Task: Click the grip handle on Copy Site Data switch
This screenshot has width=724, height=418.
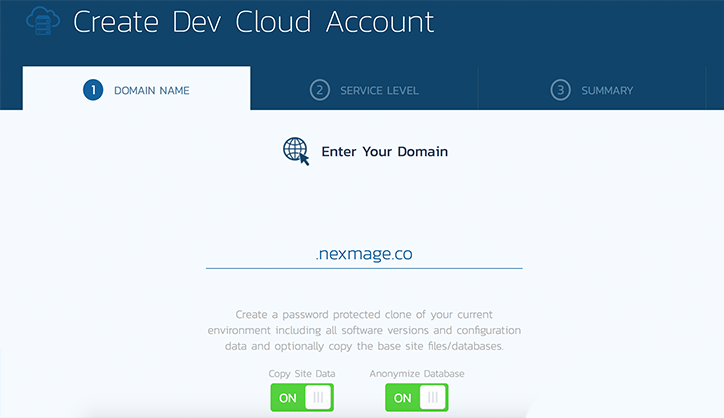Action: pyautogui.click(x=318, y=397)
